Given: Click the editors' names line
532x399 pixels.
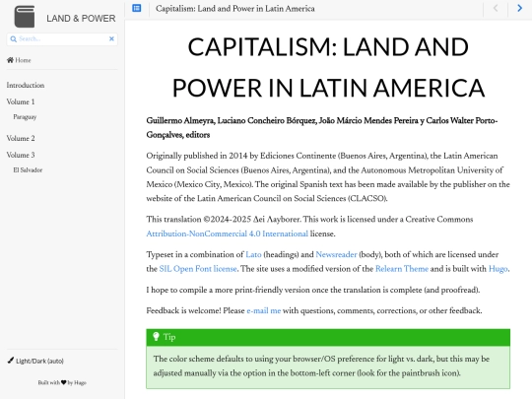Looking at the screenshot, I should click(x=322, y=128).
